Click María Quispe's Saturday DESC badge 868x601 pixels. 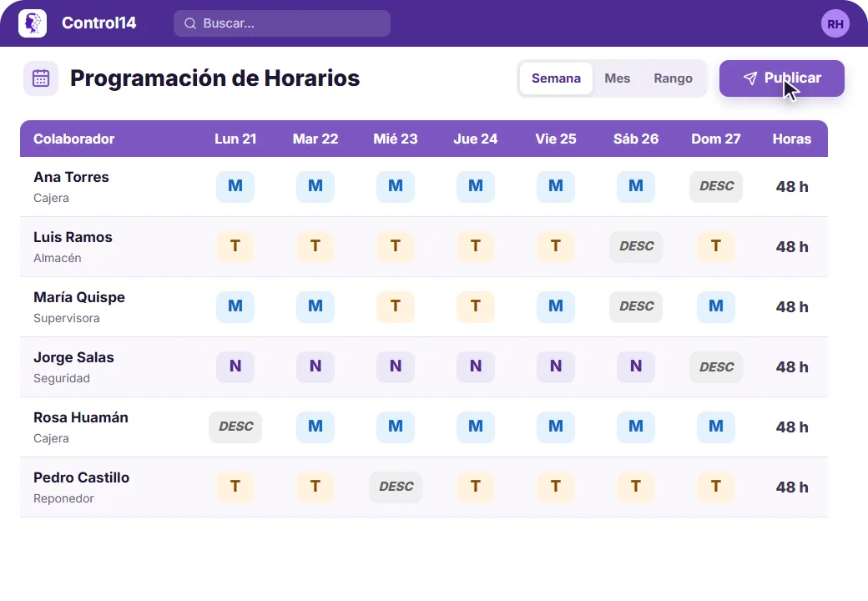(x=636, y=306)
